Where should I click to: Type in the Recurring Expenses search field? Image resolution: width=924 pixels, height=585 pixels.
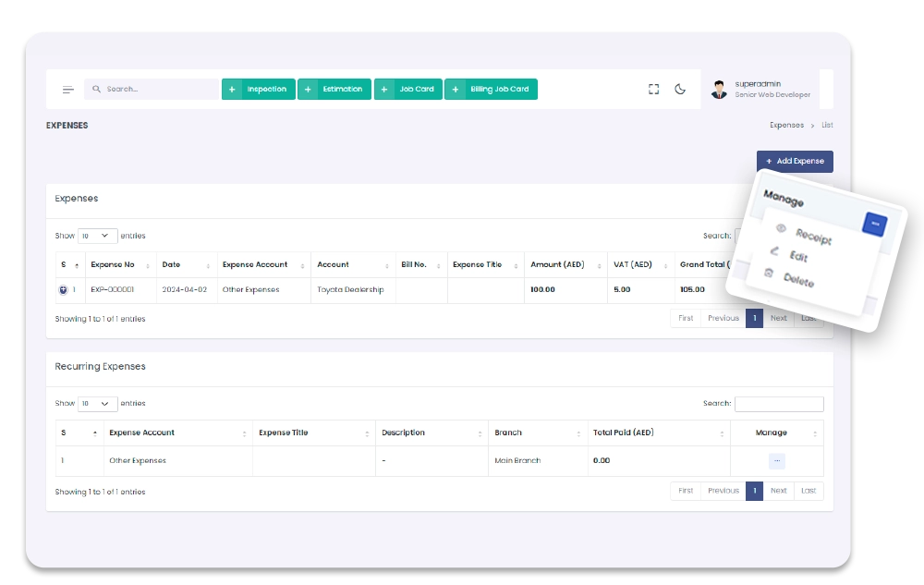[779, 403]
